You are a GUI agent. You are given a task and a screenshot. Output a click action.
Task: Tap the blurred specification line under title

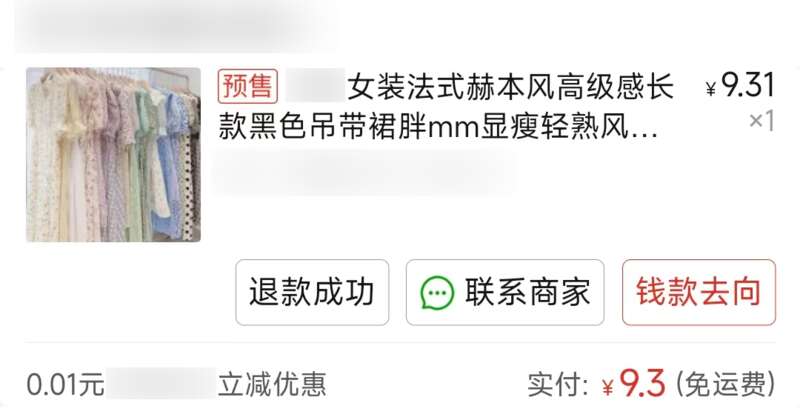365,174
